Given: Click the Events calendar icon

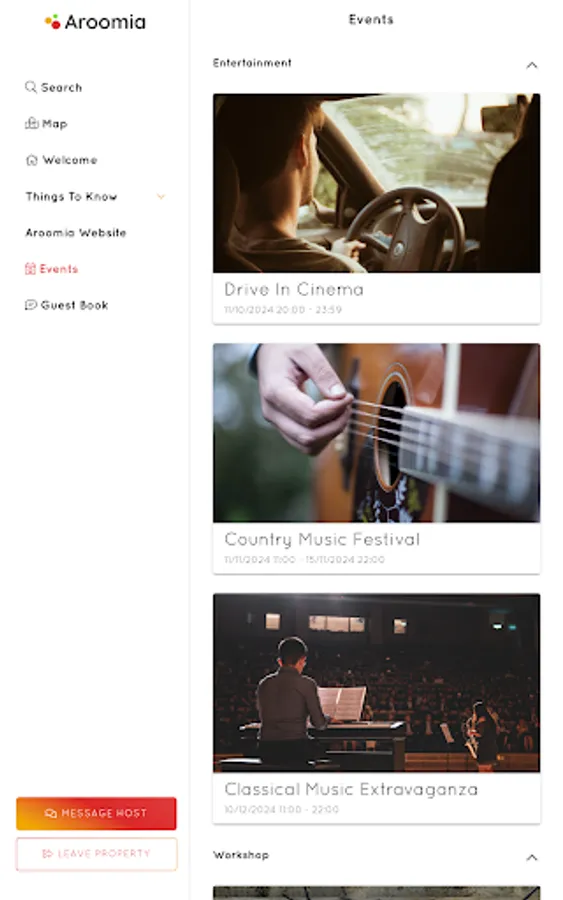Looking at the screenshot, I should pyautogui.click(x=30, y=269).
